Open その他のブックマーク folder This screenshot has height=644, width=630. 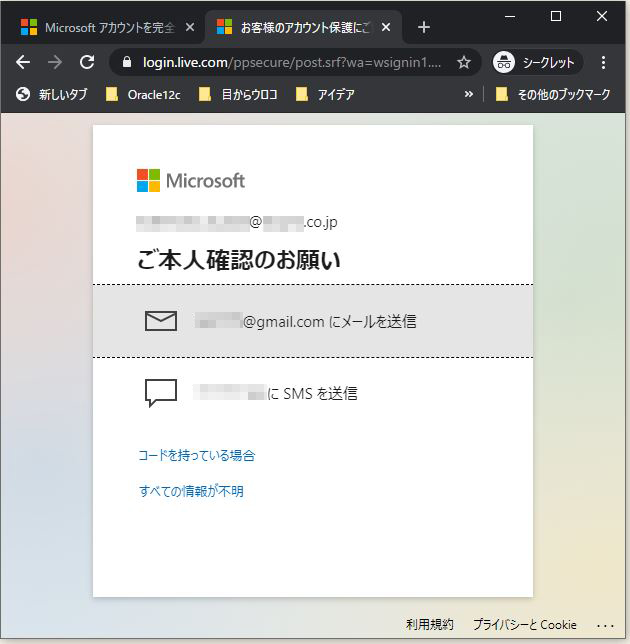553,94
